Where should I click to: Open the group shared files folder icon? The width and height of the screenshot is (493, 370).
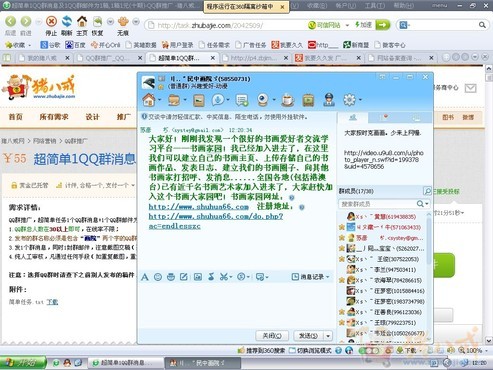pyautogui.click(x=174, y=100)
